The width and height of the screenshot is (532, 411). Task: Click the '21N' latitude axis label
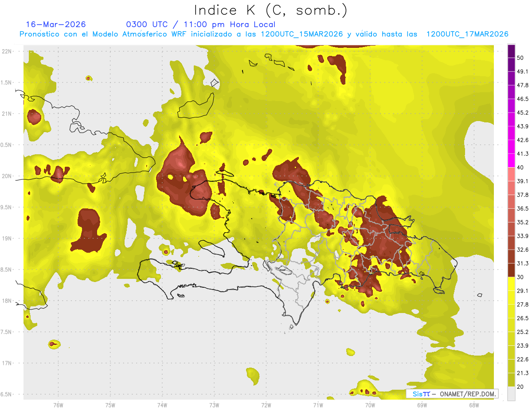coord(7,114)
